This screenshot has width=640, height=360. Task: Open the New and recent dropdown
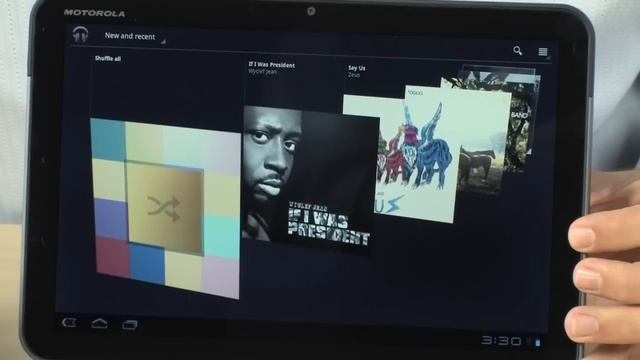[134, 37]
